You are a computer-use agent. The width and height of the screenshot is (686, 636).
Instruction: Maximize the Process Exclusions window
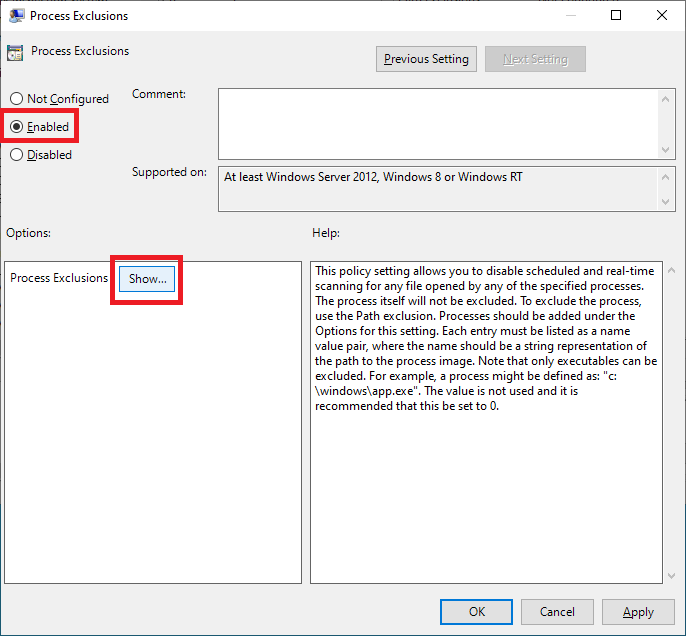[616, 16]
